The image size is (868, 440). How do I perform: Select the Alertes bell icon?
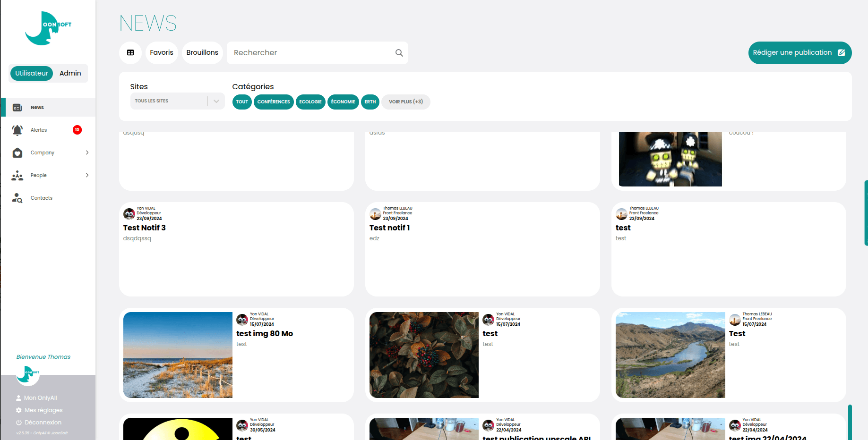tap(17, 130)
